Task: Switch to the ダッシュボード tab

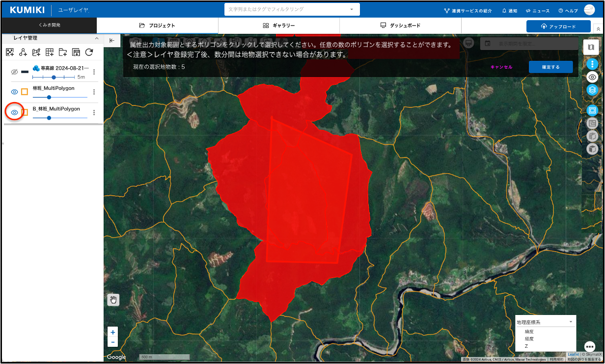Action: point(400,26)
